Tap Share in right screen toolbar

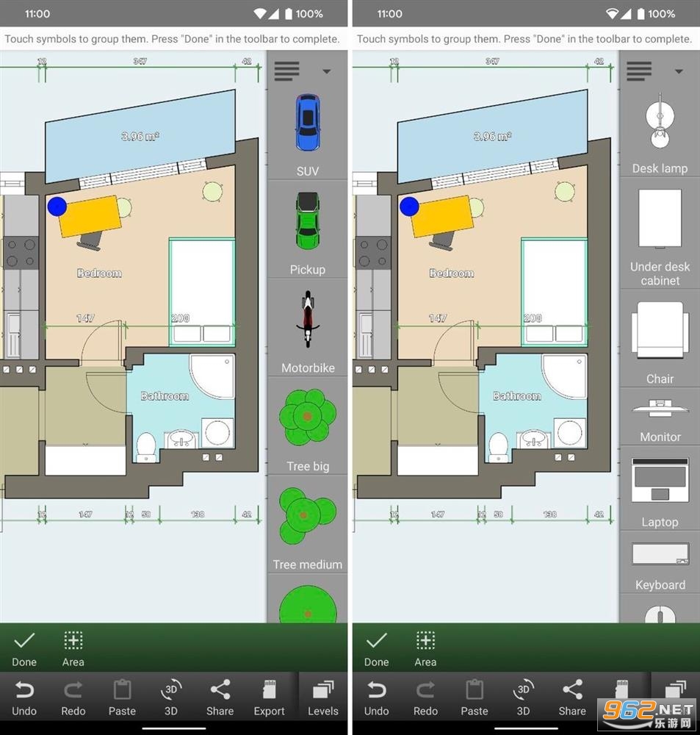(x=572, y=698)
